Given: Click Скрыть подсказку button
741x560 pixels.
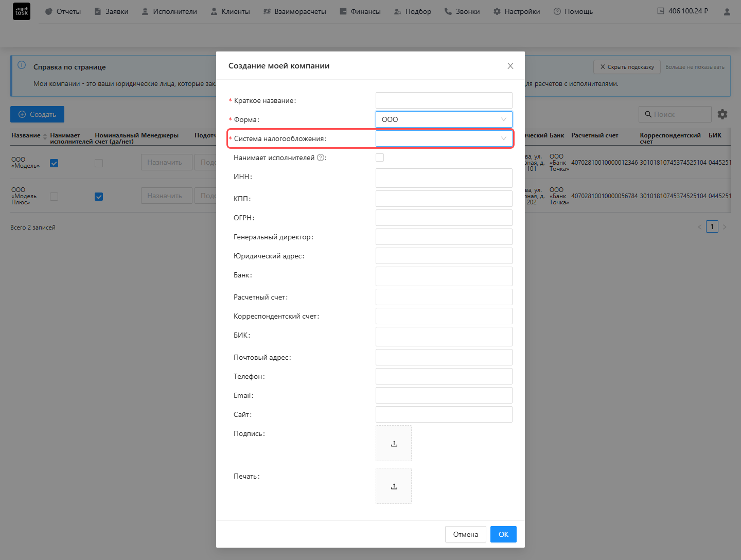Looking at the screenshot, I should pos(627,67).
